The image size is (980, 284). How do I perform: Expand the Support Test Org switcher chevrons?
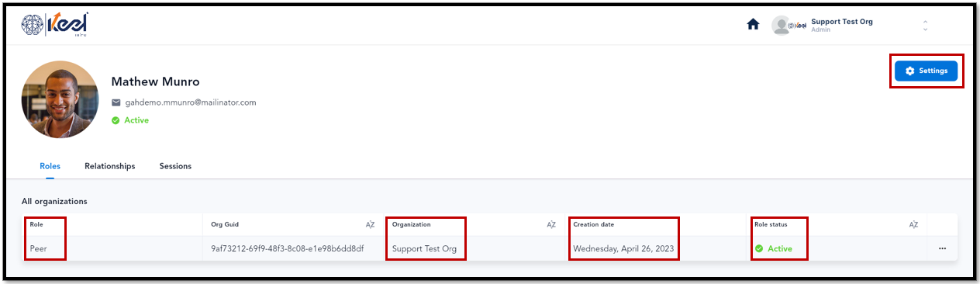925,26
